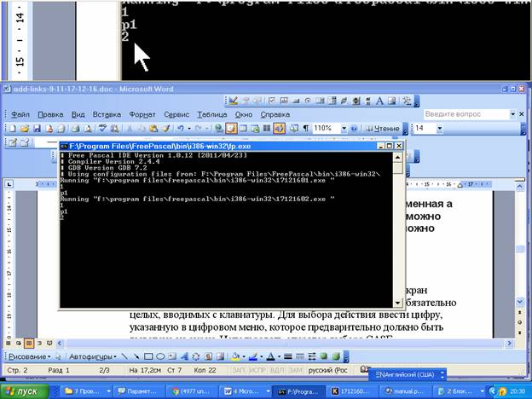Screen dimensions: 532x399
Task: Click the console window scroll up arrow
Action: 397,157
